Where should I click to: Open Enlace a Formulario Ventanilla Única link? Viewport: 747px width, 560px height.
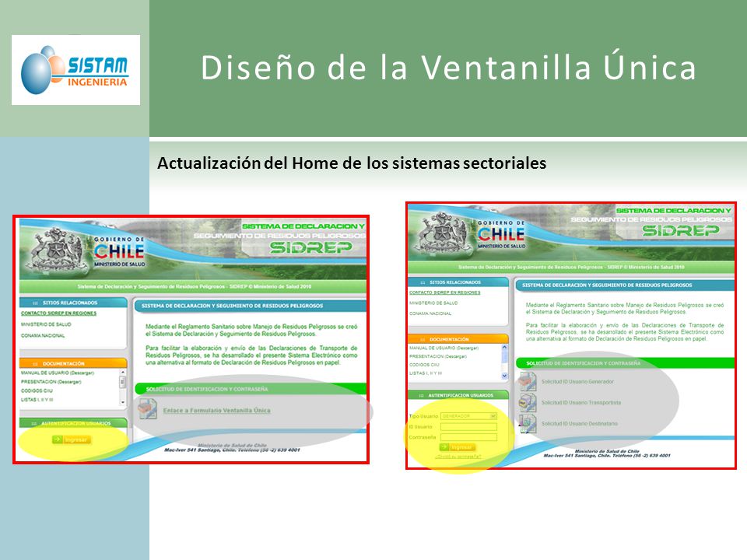(217, 411)
